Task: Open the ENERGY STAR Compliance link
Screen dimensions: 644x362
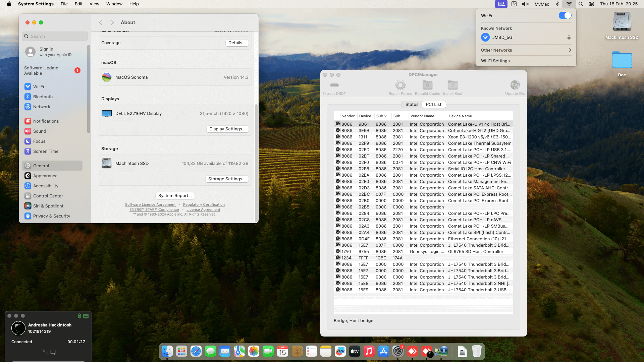Action: point(154,209)
